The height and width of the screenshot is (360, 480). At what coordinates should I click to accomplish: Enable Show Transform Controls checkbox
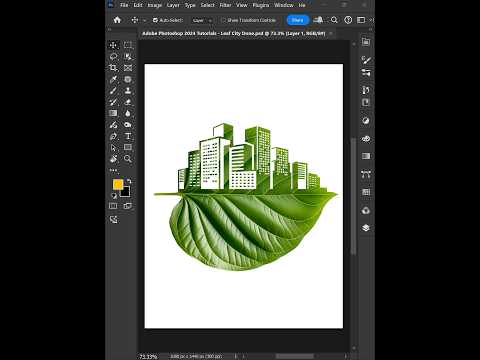tap(223, 20)
